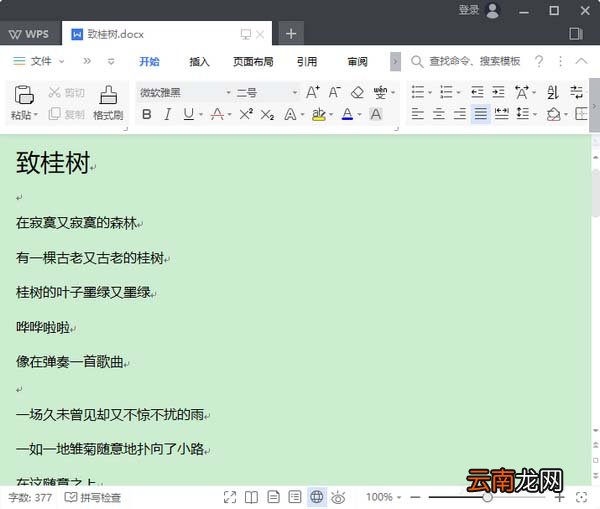Decrease paragraph indent

click(x=477, y=92)
